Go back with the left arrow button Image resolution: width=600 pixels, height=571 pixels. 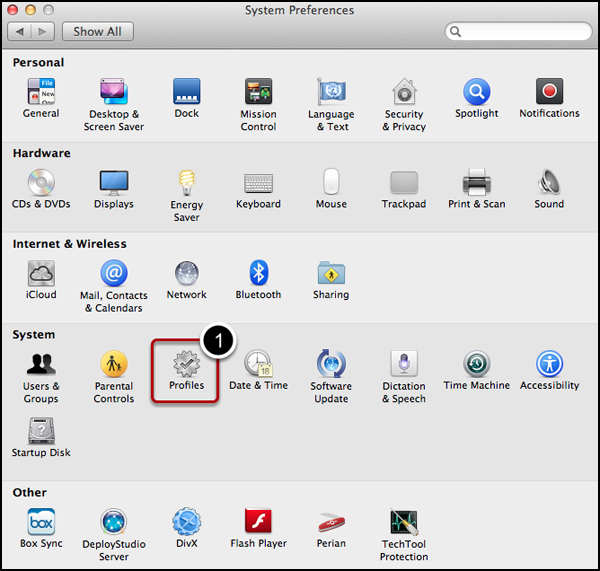coord(19,31)
